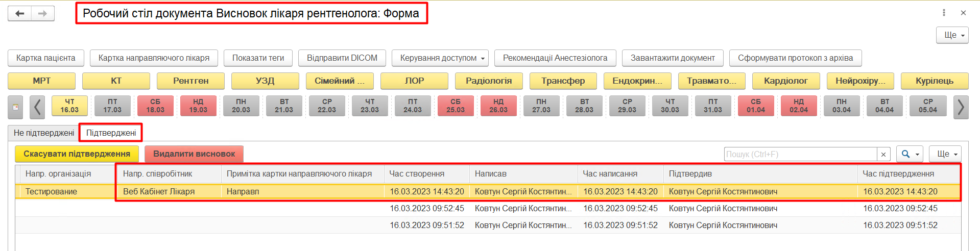Open the three-dot form options menu

click(944, 13)
